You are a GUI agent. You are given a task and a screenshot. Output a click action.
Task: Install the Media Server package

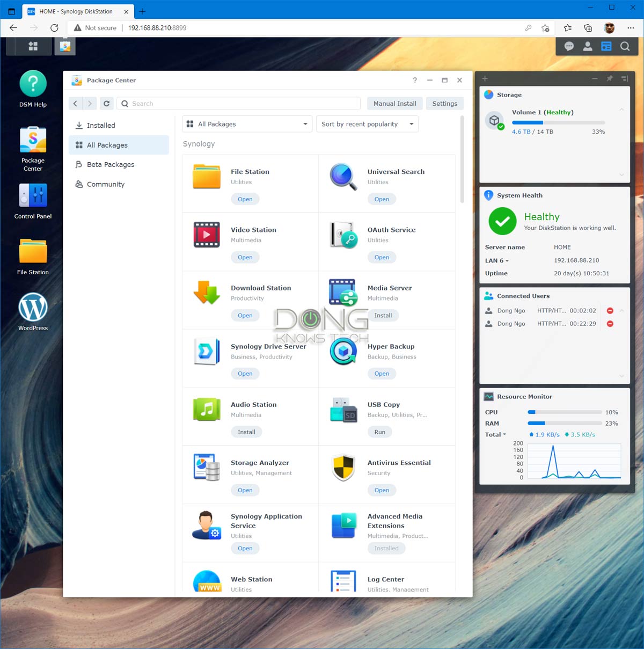383,315
